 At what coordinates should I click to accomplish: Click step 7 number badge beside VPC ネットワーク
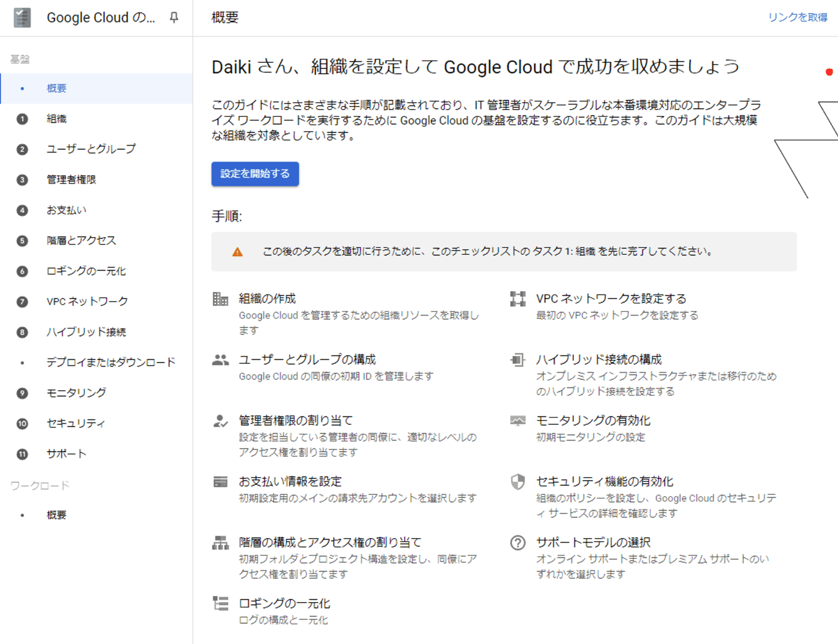[x=22, y=302]
